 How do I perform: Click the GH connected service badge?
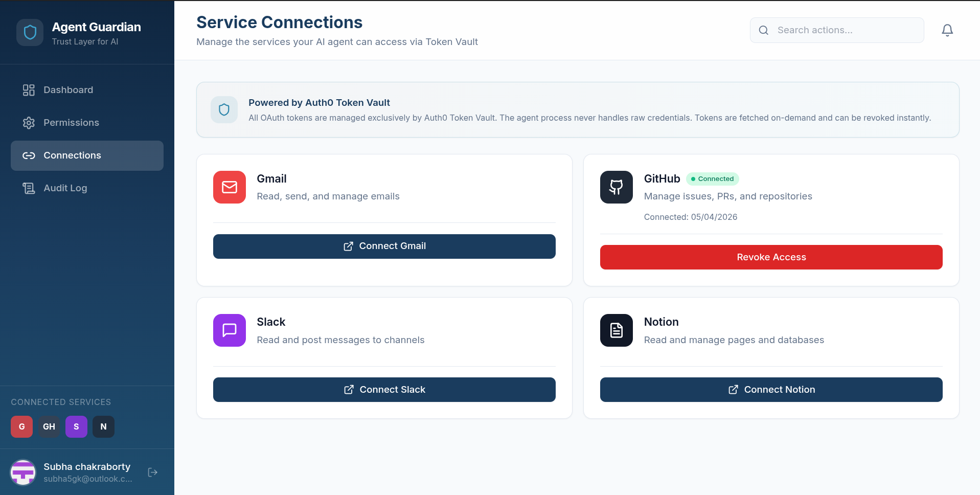pyautogui.click(x=49, y=426)
